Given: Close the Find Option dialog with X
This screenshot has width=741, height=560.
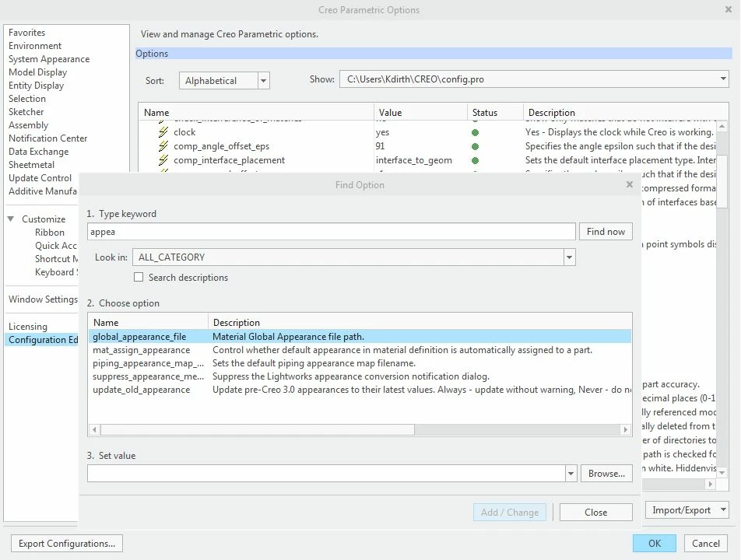Looking at the screenshot, I should pos(630,184).
